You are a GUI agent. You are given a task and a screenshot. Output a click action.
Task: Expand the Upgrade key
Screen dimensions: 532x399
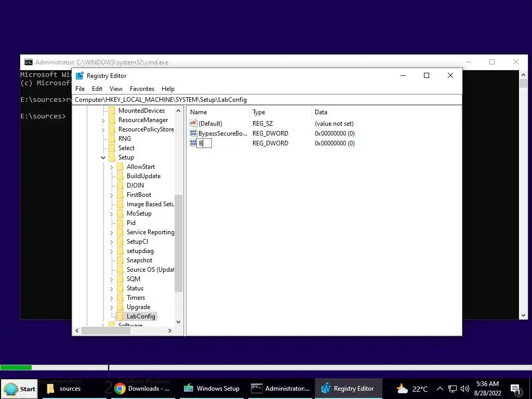(x=112, y=308)
